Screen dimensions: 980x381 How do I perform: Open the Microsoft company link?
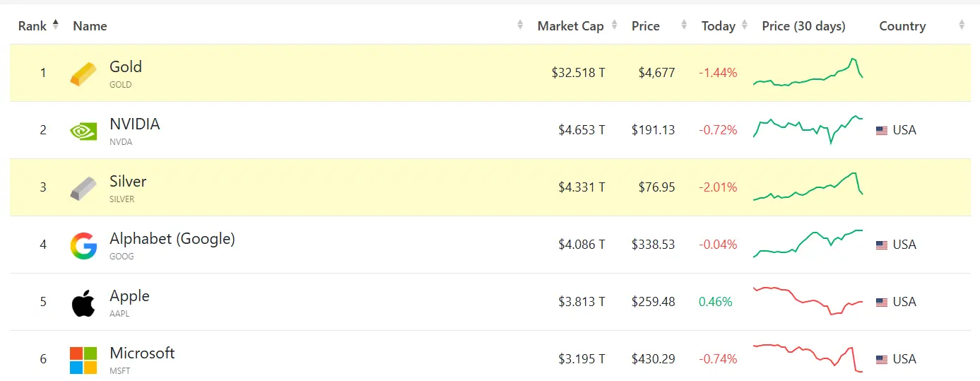click(142, 353)
